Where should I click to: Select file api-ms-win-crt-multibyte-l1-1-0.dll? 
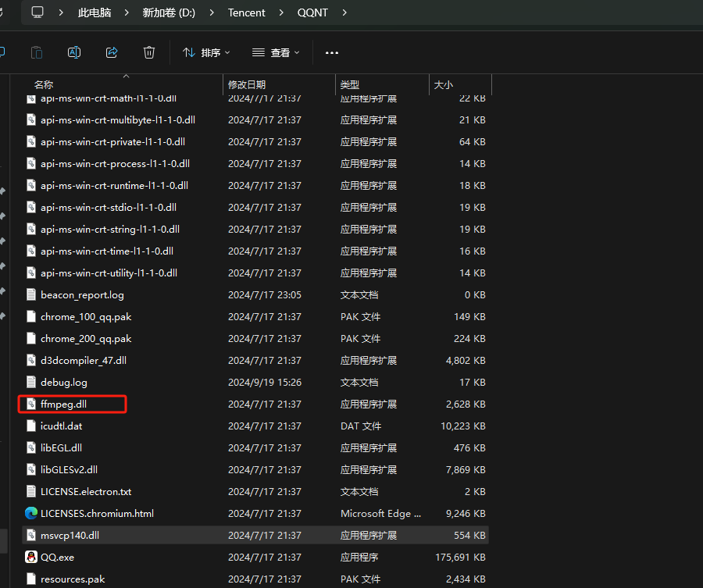click(x=117, y=119)
